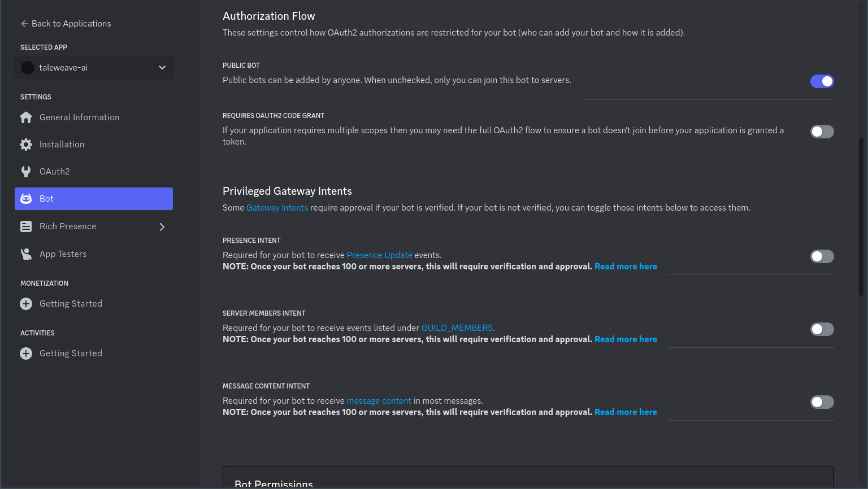Click the General Information home icon
This screenshot has width=868, height=489.
(x=26, y=117)
